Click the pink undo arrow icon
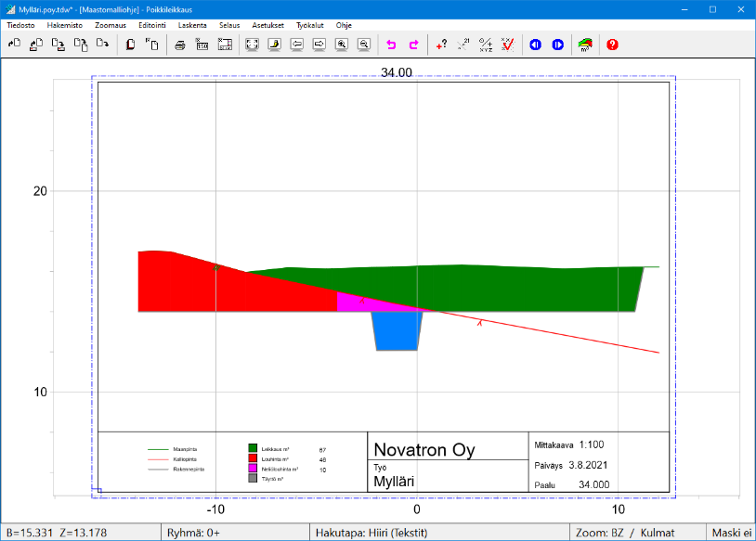The image size is (756, 541). pyautogui.click(x=391, y=45)
